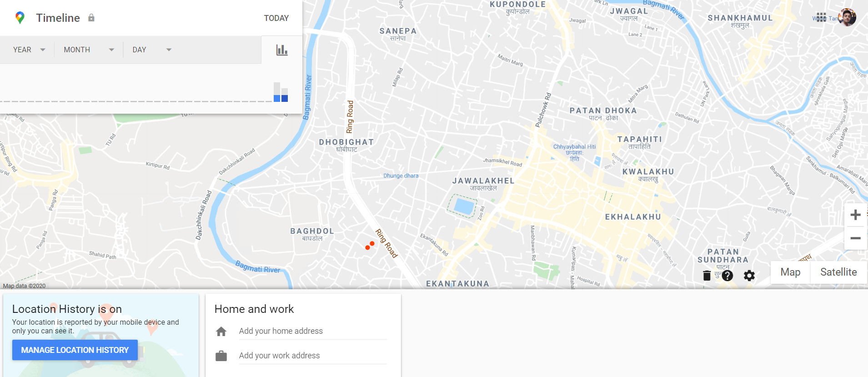The height and width of the screenshot is (377, 868).
Task: Click the trash delete icon on map
Action: [707, 275]
